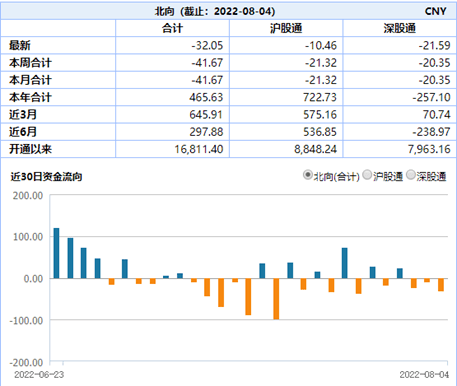Click the -257.10 yearly 深股通 value

tap(431, 97)
